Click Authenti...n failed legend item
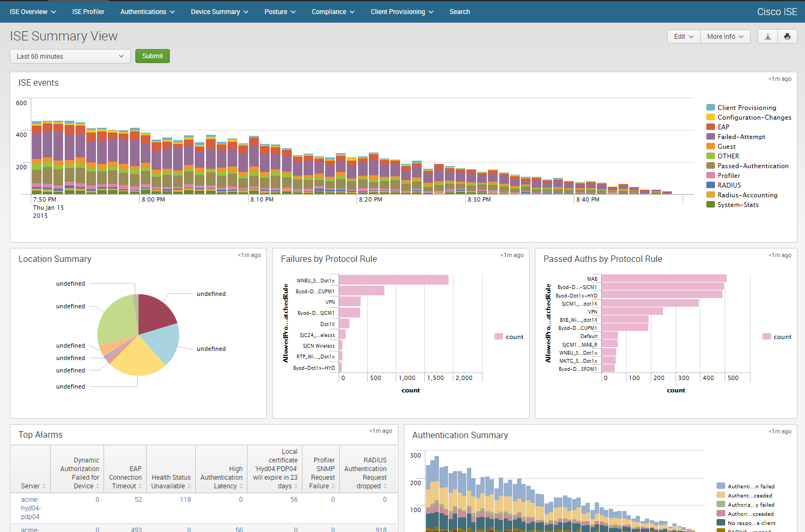The image size is (805, 532). 746,486
